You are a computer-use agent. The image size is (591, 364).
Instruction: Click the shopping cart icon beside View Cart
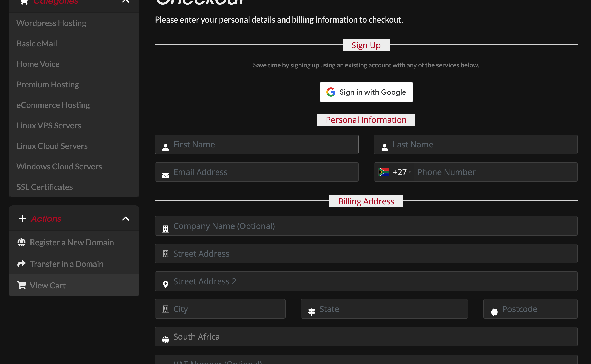[x=22, y=285]
